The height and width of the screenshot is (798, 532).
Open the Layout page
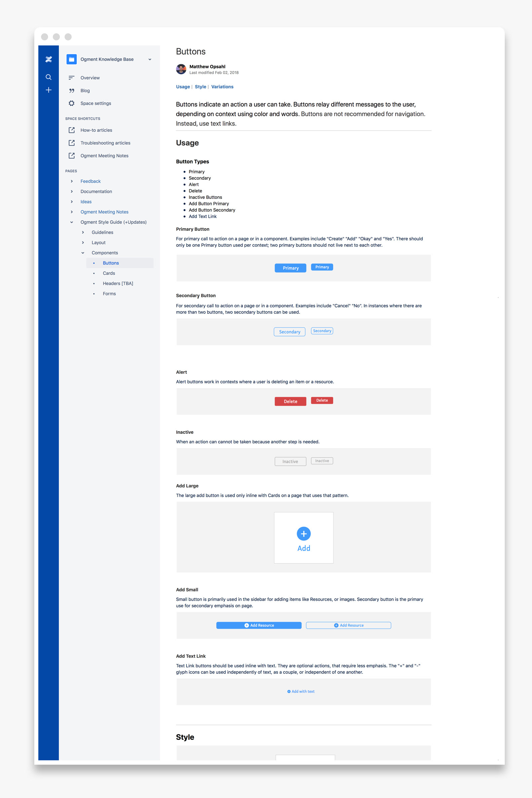coord(99,242)
